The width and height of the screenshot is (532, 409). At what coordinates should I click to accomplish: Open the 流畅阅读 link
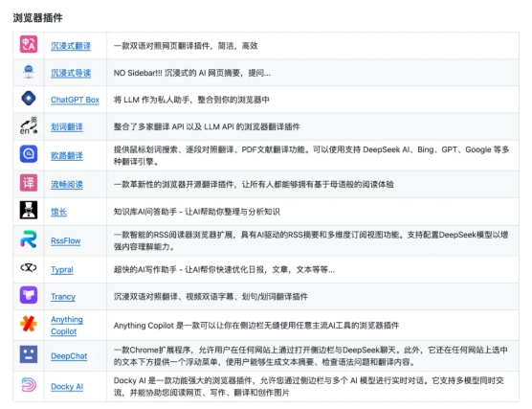click(67, 185)
